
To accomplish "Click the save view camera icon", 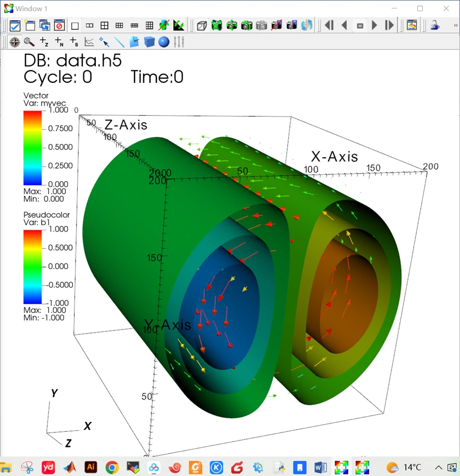I will point(291,25).
